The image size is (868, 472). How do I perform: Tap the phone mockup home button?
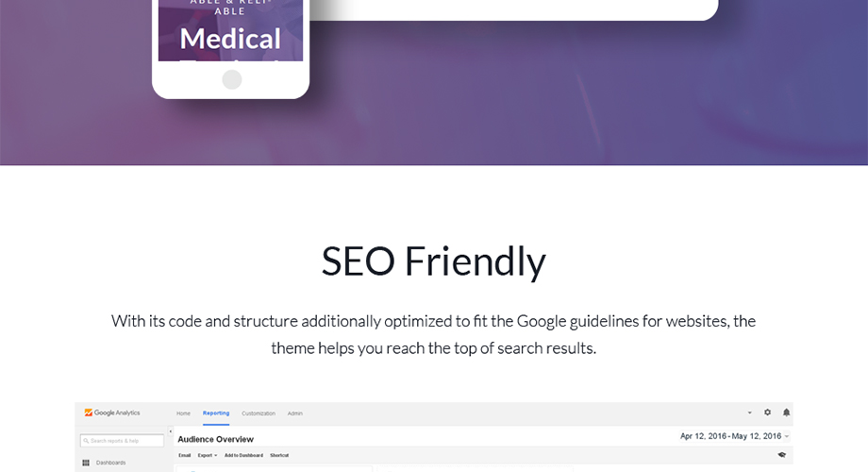(232, 80)
